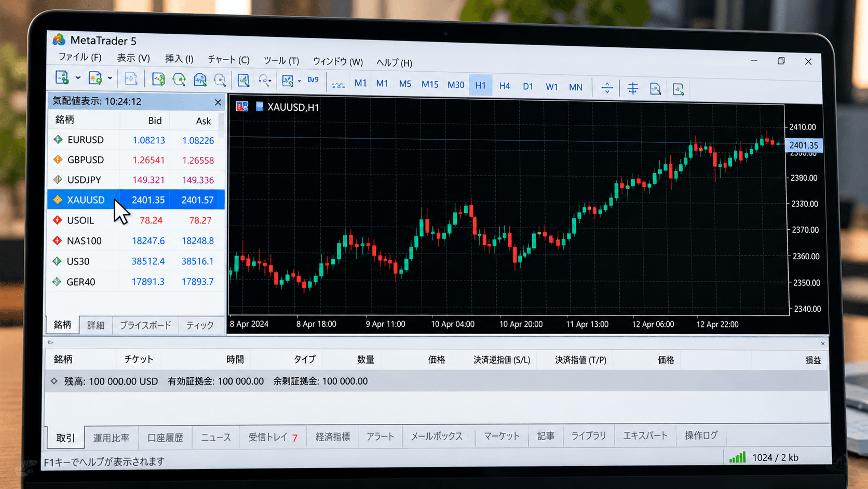Open the チャート (C) menu
The width and height of the screenshot is (868, 489).
click(228, 59)
